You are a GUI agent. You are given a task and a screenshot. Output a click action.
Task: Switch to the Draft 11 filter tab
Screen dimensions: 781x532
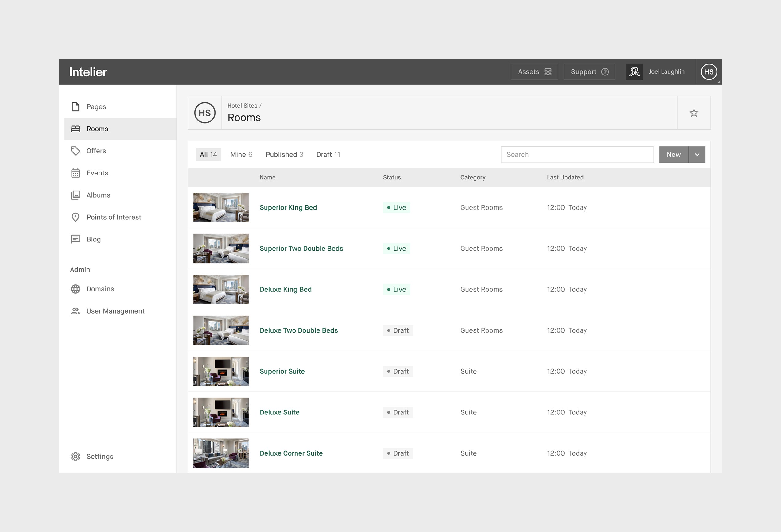[x=328, y=155]
